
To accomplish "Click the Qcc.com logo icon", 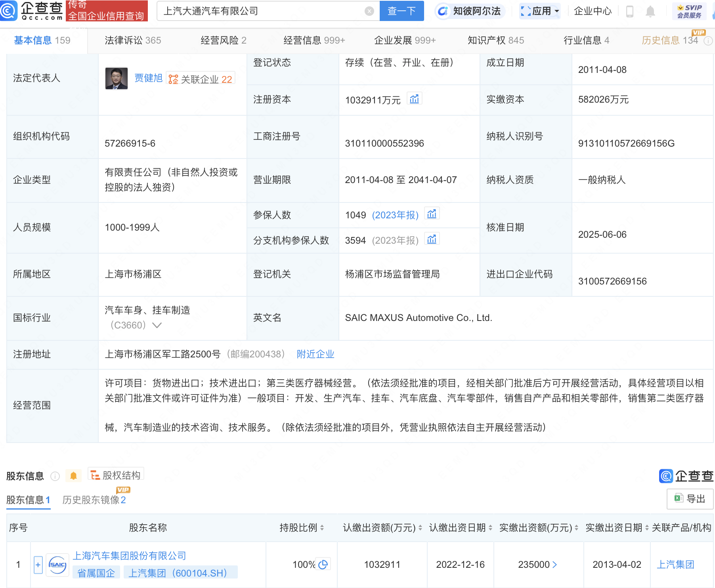I will pos(9,11).
